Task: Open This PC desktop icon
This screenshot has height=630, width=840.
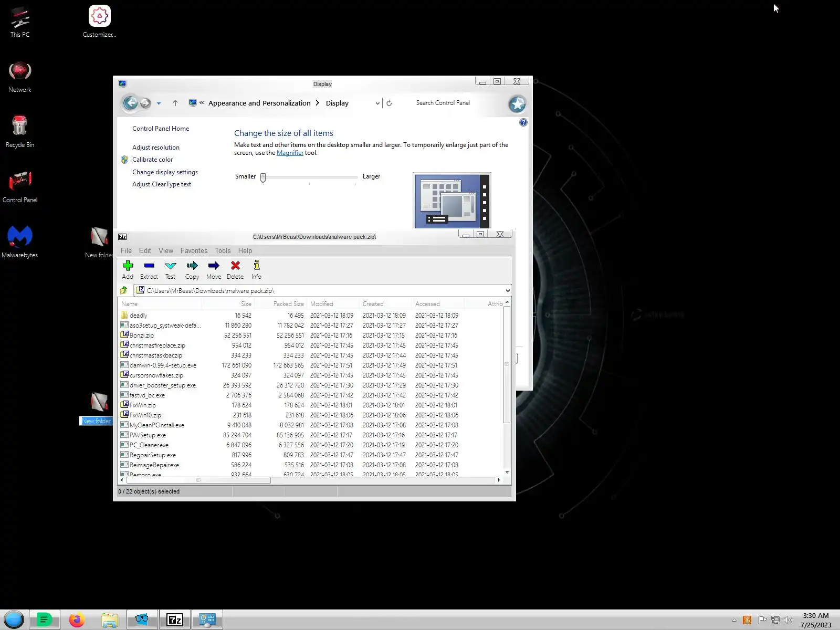Action: tap(20, 22)
